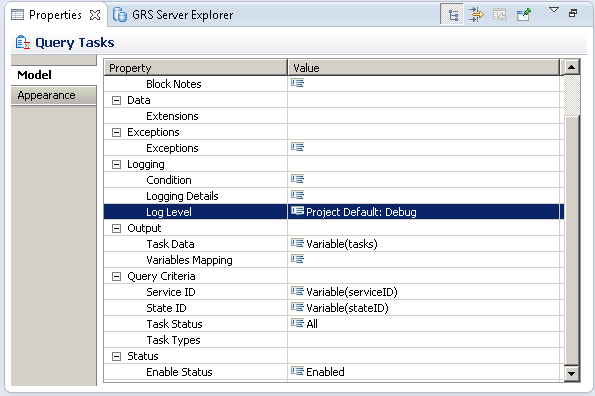The height and width of the screenshot is (396, 595).
Task: Switch to GRS Server Explorer tab
Action: (x=174, y=15)
